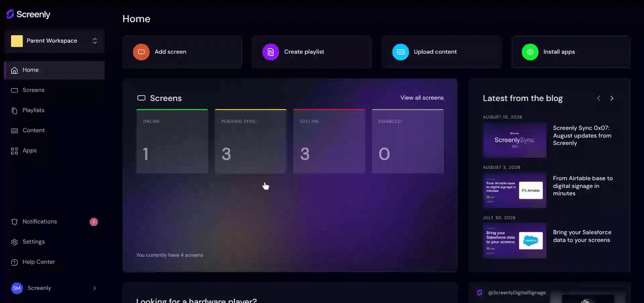Click the purple Create playlist icon

(271, 52)
